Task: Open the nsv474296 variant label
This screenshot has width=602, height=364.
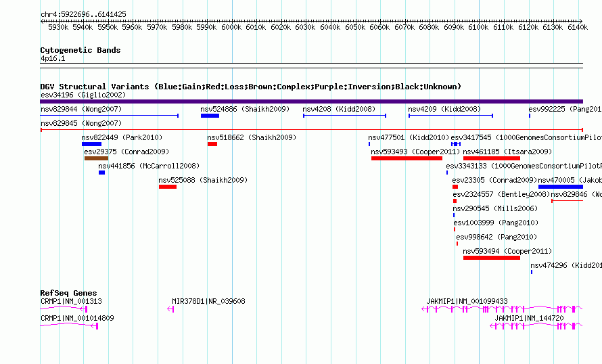Action: point(566,265)
